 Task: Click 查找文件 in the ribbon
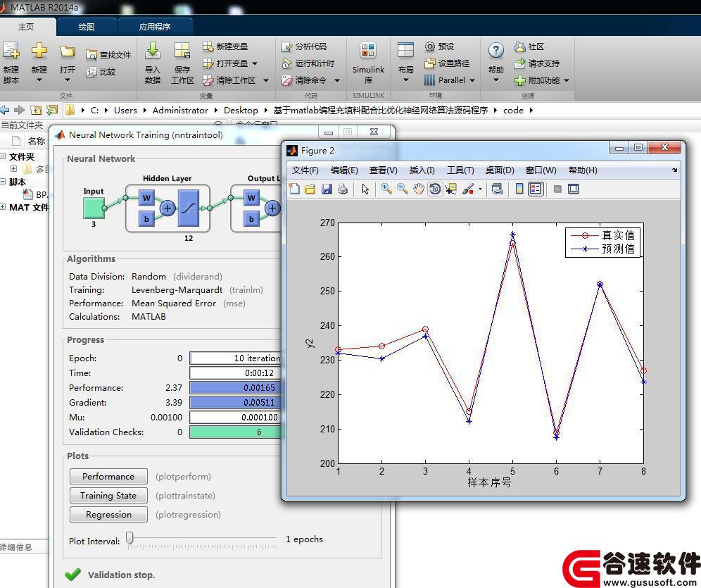[x=108, y=55]
